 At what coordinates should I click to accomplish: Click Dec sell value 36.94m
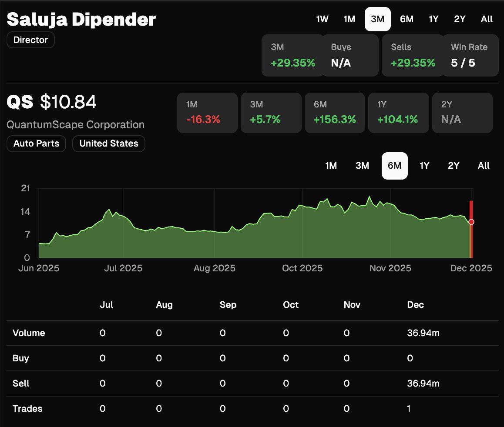423,384
